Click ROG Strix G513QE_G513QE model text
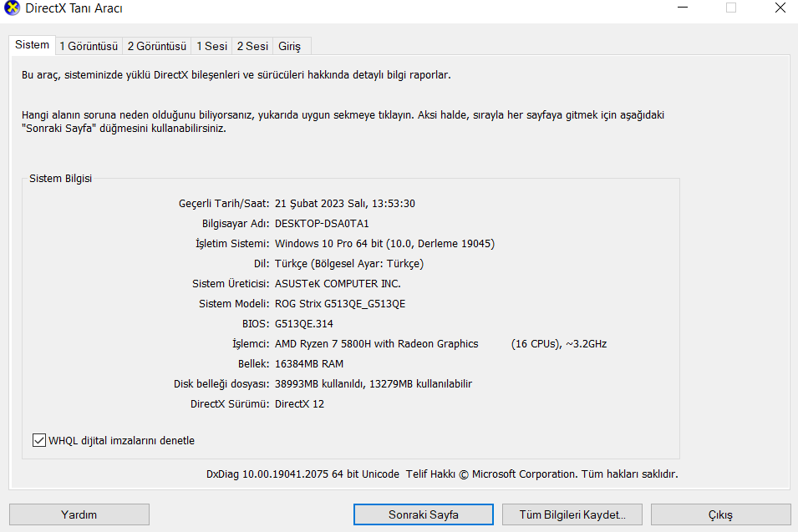The width and height of the screenshot is (798, 532). click(x=340, y=304)
